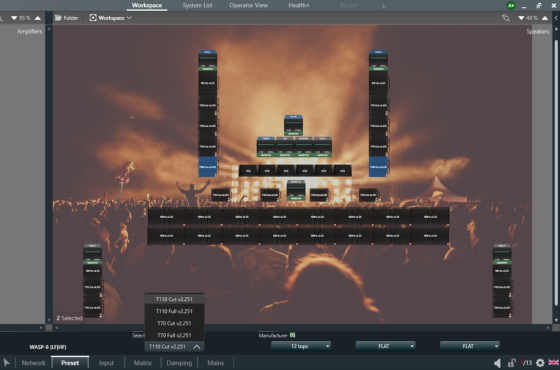The height and width of the screenshot is (370, 560).
Task: Select the amplifier on the lower-right delay stack
Action: click(x=502, y=254)
